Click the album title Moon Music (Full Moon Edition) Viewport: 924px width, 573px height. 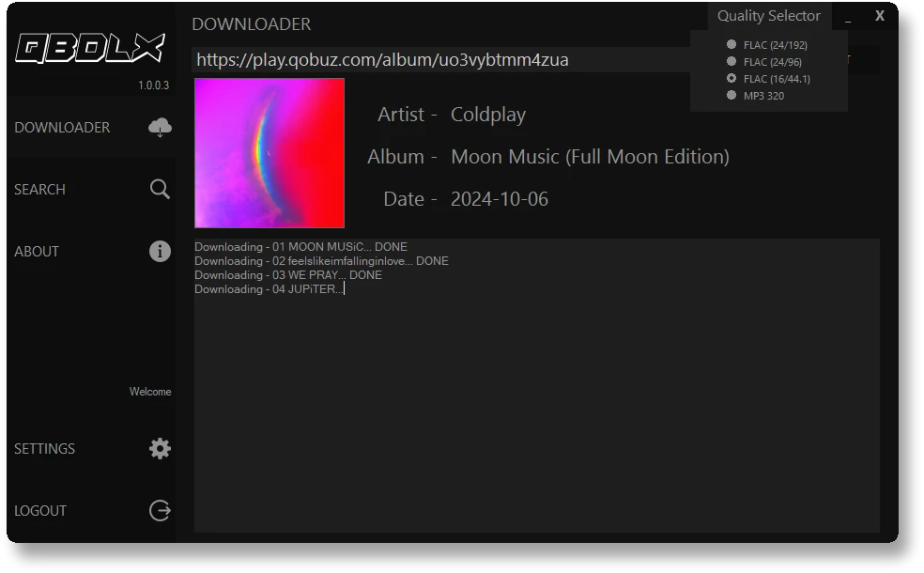(x=590, y=157)
